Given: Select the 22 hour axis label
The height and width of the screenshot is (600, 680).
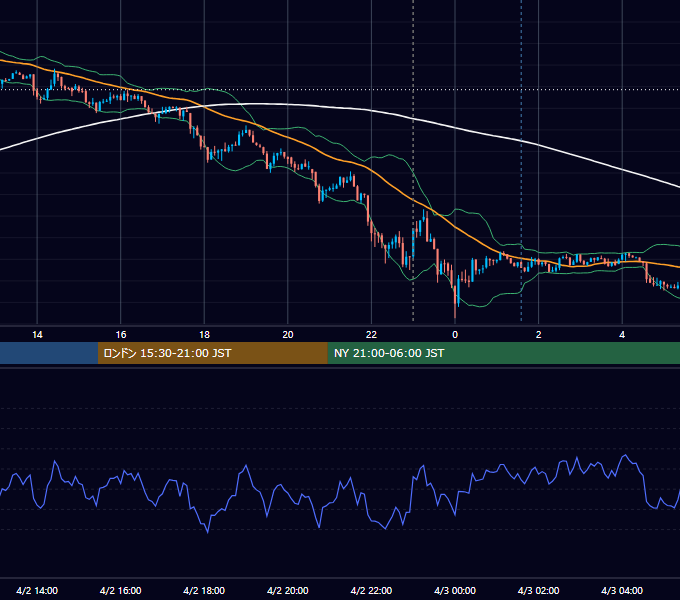Looking at the screenshot, I should coord(371,335).
